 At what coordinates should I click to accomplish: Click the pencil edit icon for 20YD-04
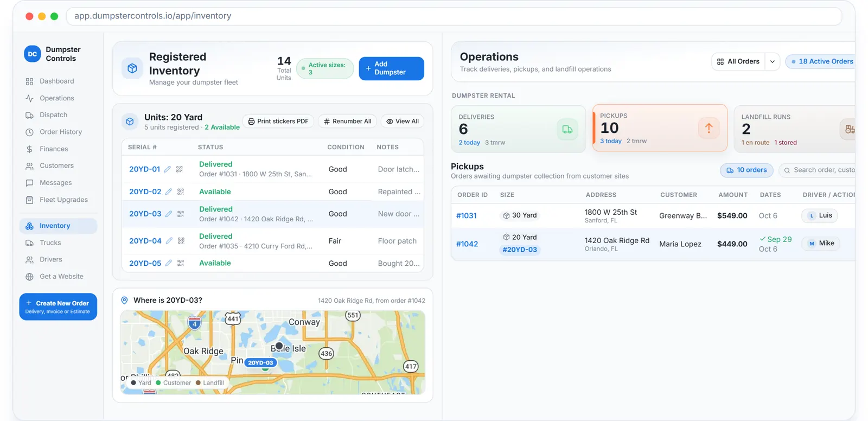(x=169, y=240)
